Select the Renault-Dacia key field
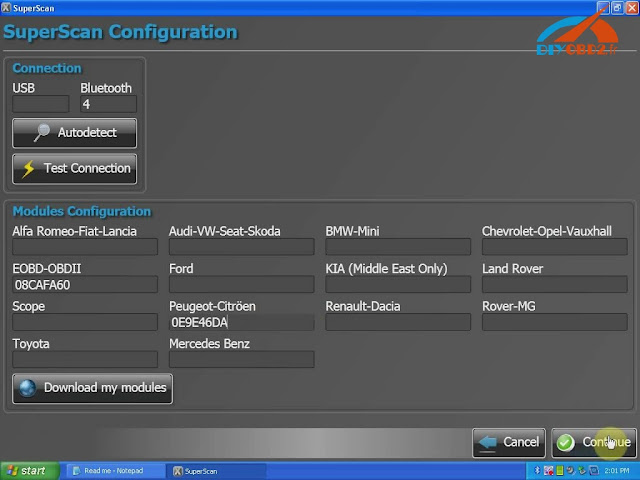The width and height of the screenshot is (640, 480). click(398, 322)
